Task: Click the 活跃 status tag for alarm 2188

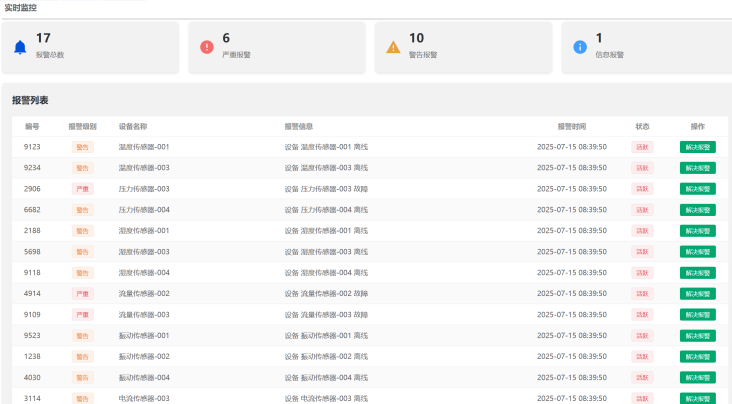Action: 642,231
